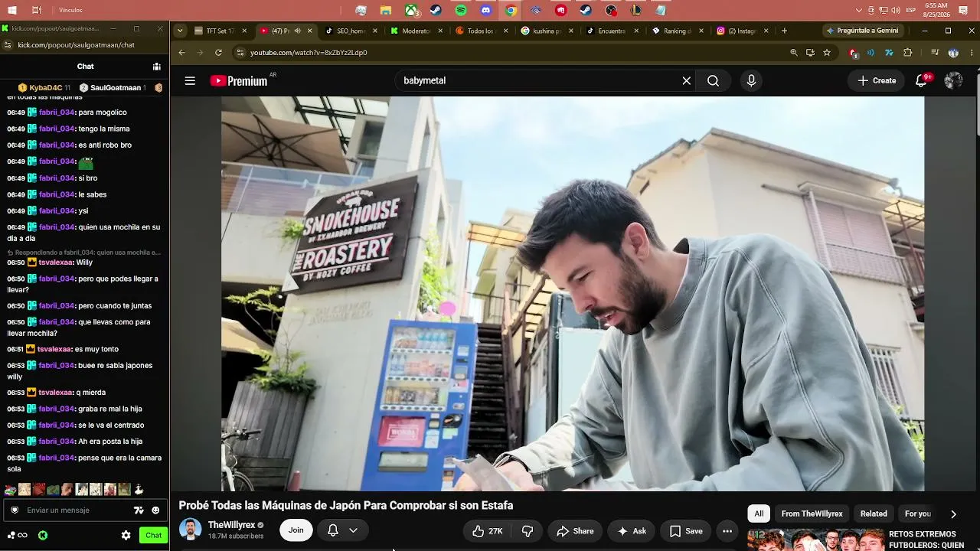
Task: Dislike the TheWillyrex video
Action: pos(528,531)
